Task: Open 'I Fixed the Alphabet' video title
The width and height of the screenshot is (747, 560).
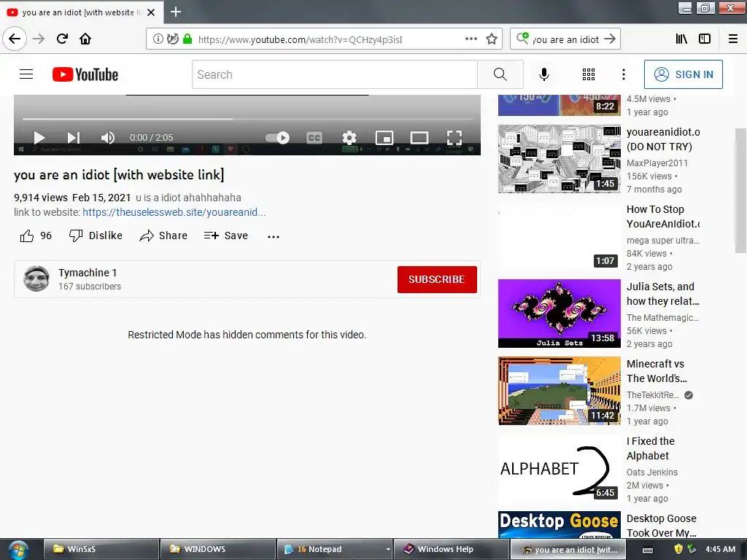Action: click(651, 448)
